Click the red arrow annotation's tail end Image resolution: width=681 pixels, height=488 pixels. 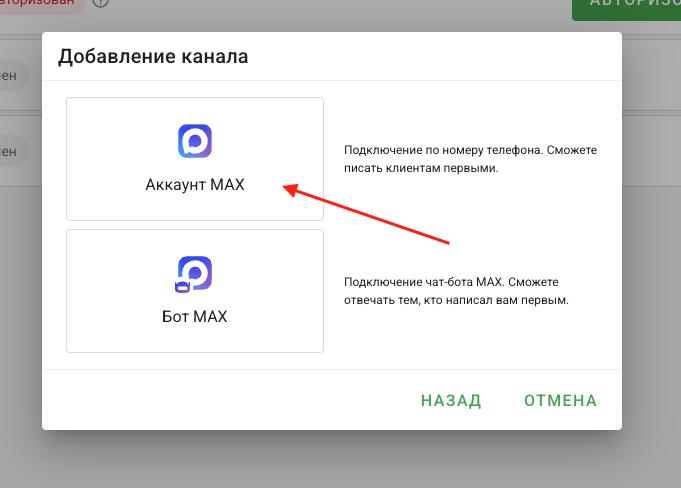click(x=451, y=242)
